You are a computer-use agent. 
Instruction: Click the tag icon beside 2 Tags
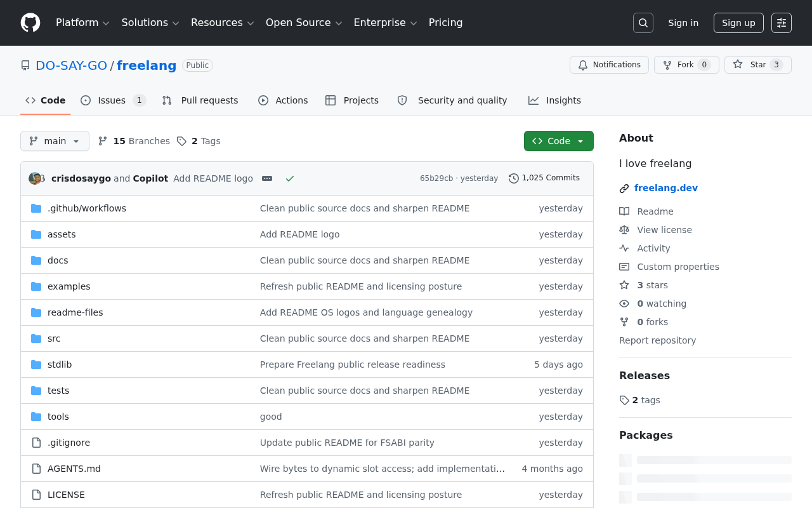click(181, 141)
